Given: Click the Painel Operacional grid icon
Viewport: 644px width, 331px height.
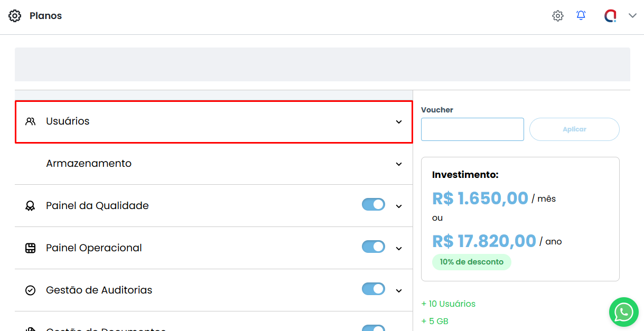Looking at the screenshot, I should click(x=31, y=248).
